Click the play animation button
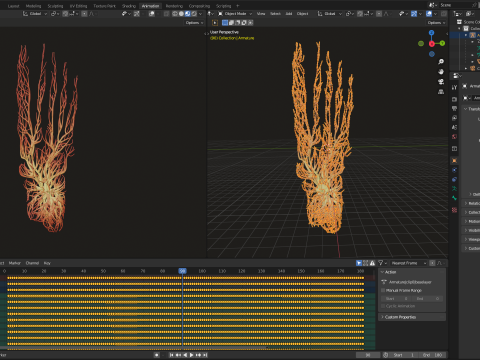Screen dimensions: 480x360 (x=191, y=355)
